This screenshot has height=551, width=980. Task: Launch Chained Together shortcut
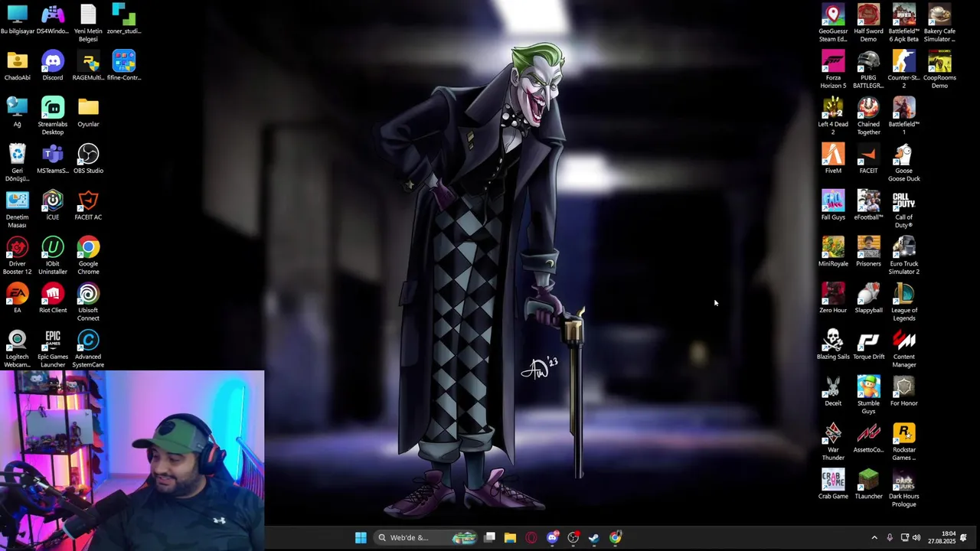[x=868, y=116]
